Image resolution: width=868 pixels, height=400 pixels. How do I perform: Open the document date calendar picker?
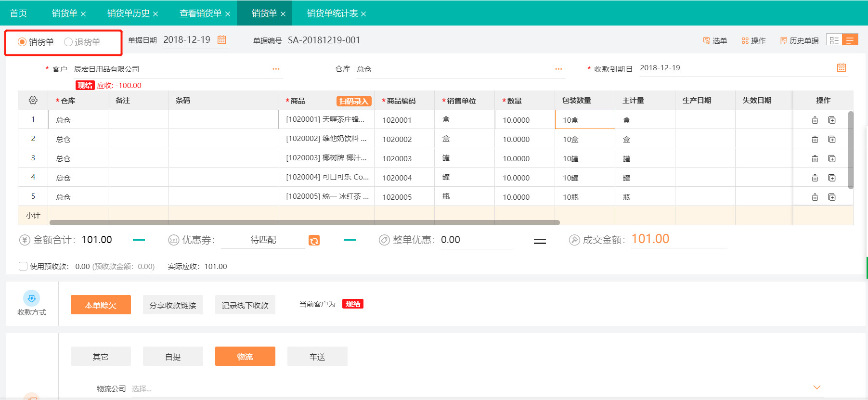[221, 40]
